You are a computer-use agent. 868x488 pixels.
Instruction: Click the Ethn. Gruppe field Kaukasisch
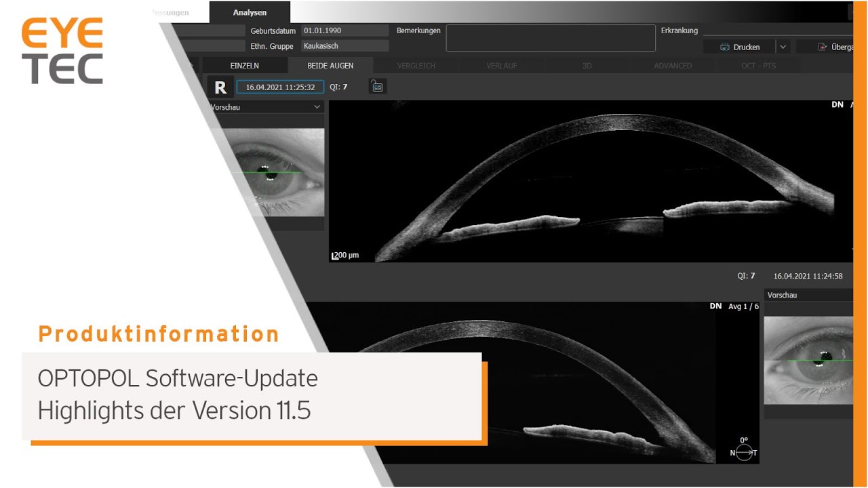(x=344, y=46)
